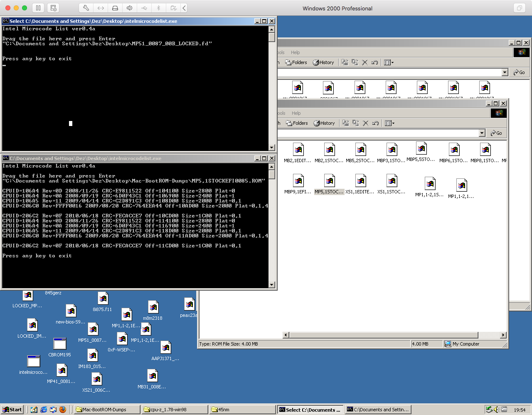
Task: Open the Windows Start menu
Action: (x=12, y=410)
